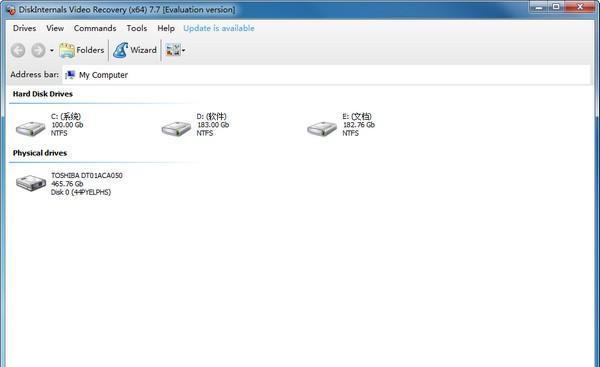
Task: Click the view mode icon in toolbar
Action: (x=173, y=50)
